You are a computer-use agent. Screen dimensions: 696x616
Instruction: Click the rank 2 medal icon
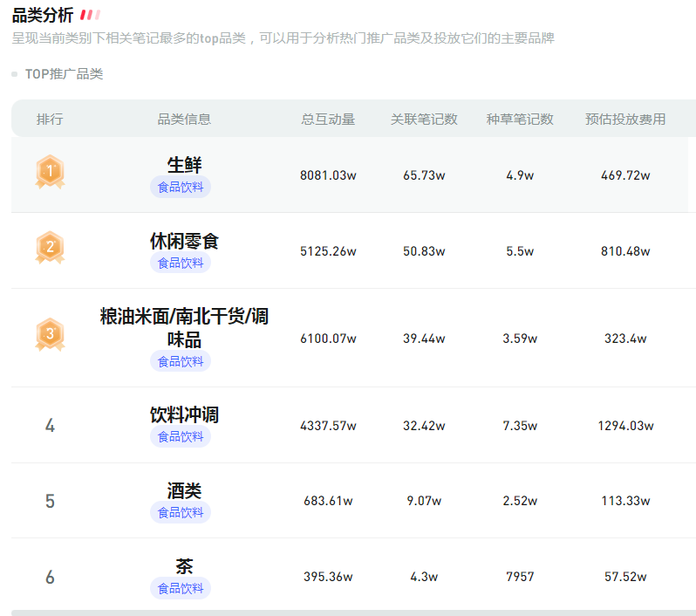tap(50, 248)
